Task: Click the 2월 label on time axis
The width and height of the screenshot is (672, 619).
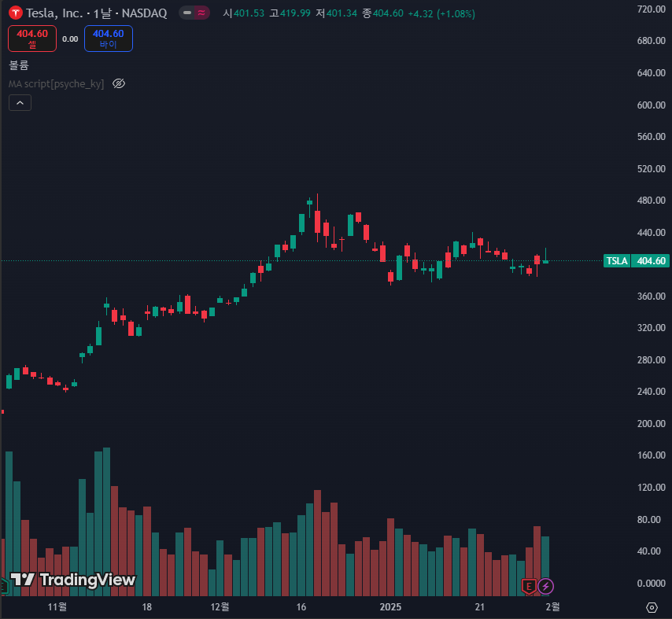Action: (x=552, y=607)
